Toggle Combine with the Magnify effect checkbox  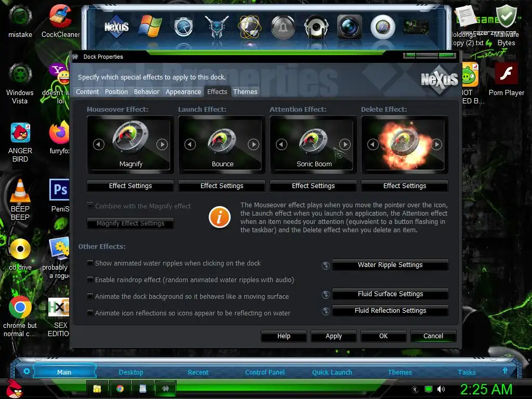coord(90,205)
